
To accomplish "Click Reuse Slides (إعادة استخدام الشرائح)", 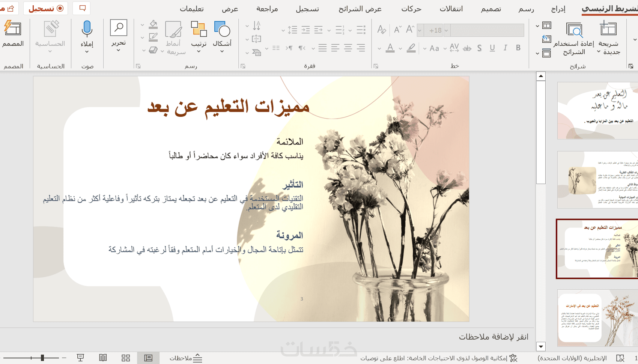I will tap(574, 38).
